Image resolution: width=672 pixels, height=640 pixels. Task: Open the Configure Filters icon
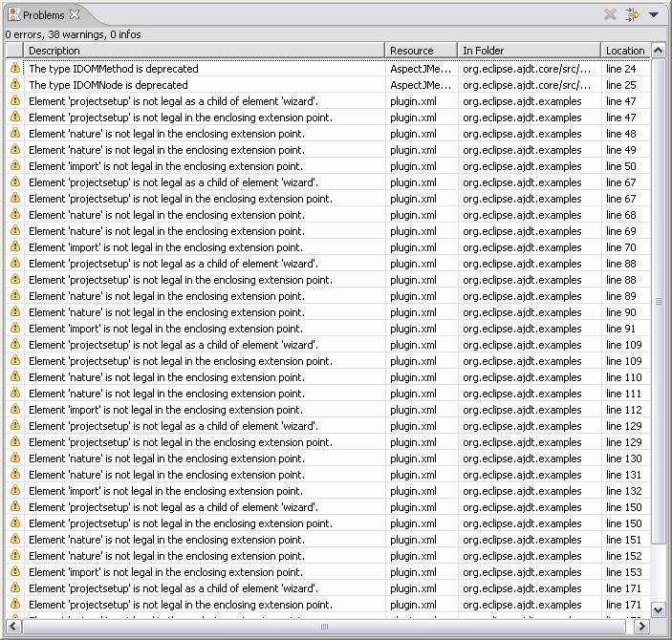coord(632,15)
